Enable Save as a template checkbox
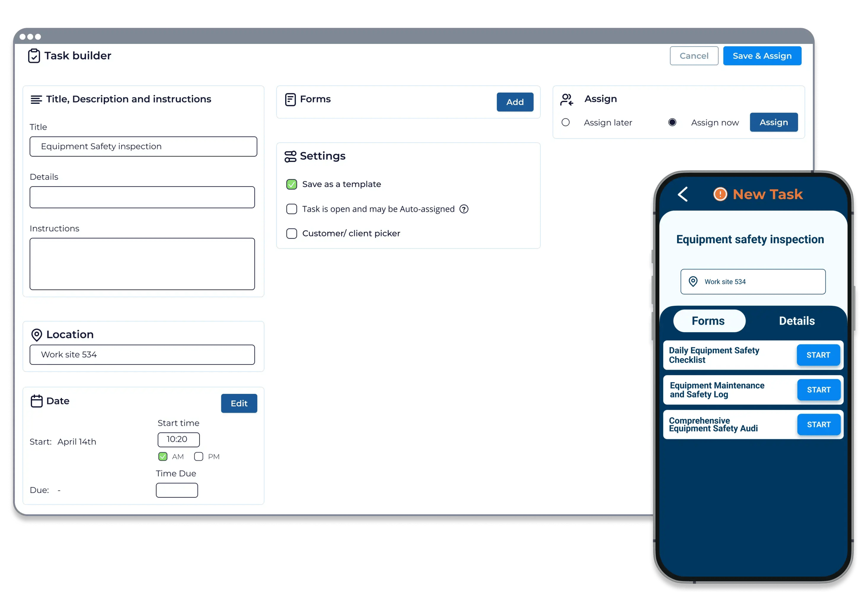The width and height of the screenshot is (868, 592). pyautogui.click(x=292, y=183)
